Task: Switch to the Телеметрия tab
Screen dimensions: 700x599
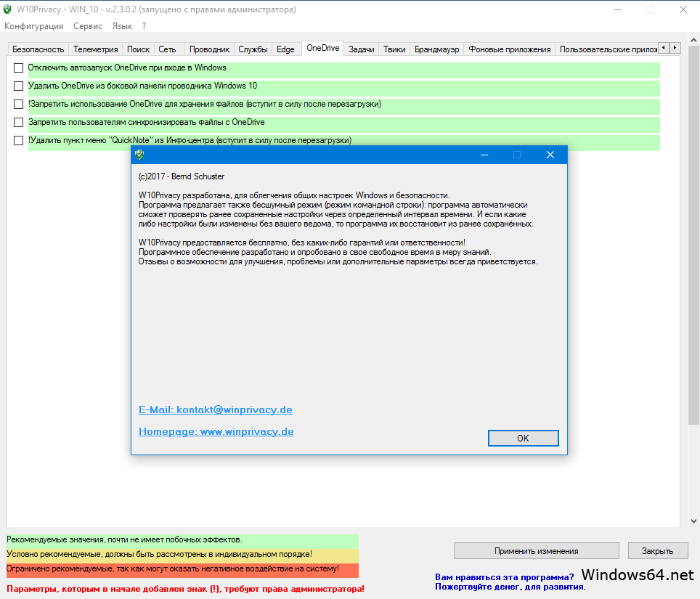Action: click(96, 49)
